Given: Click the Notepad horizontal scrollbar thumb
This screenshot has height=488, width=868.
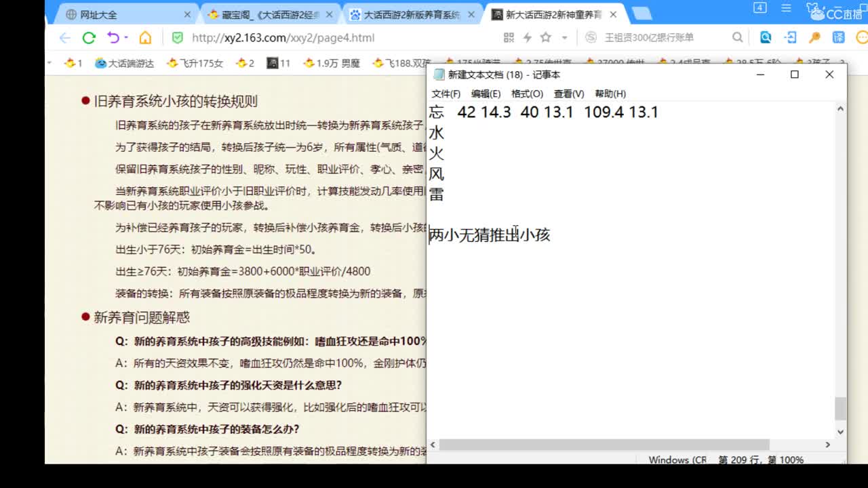Looking at the screenshot, I should point(604,445).
